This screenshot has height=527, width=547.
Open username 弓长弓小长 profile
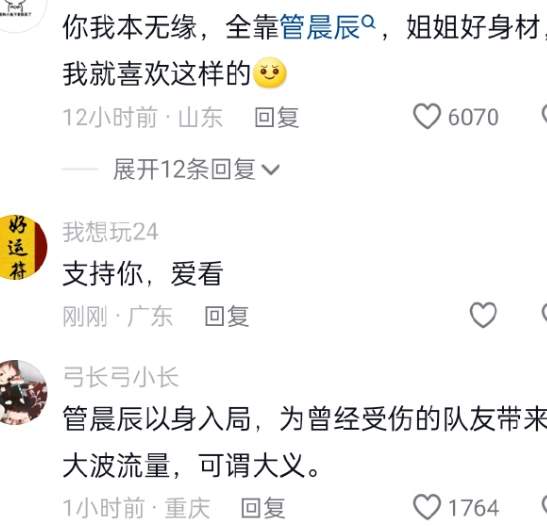121,377
